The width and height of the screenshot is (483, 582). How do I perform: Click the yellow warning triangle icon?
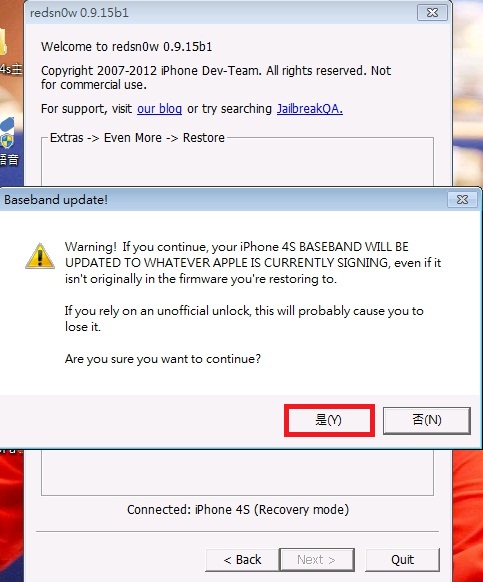click(40, 256)
